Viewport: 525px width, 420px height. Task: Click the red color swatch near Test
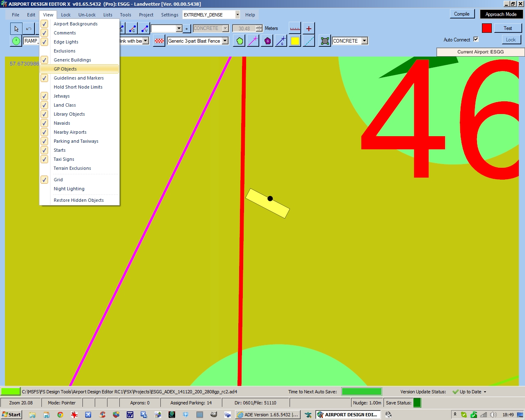[487, 28]
